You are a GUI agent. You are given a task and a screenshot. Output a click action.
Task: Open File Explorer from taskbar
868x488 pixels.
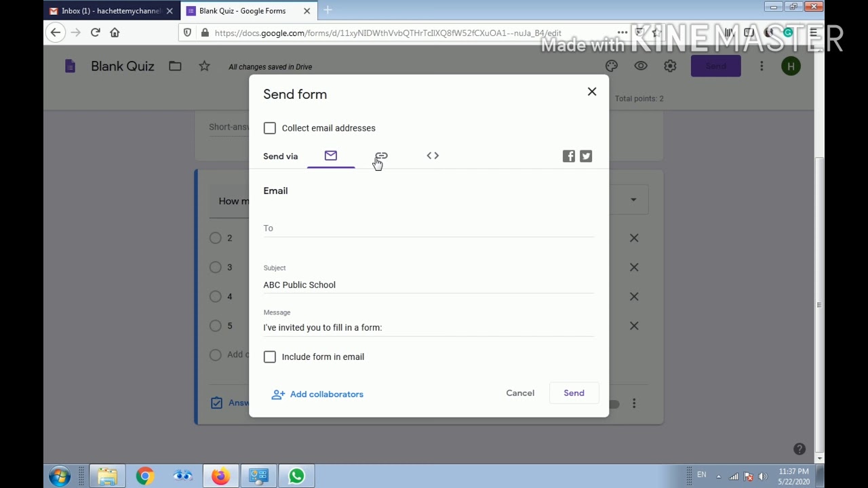(106, 476)
